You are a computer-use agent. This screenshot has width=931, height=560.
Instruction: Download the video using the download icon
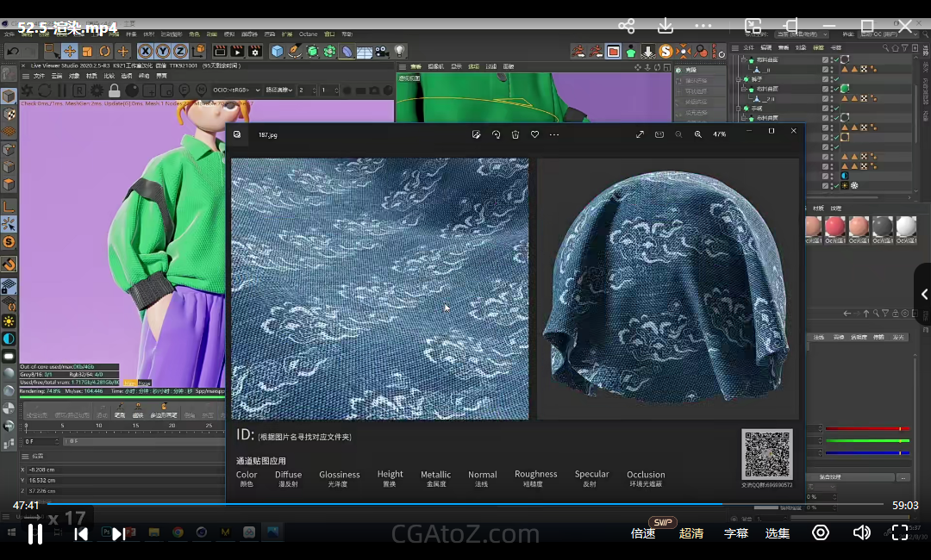[x=665, y=27]
